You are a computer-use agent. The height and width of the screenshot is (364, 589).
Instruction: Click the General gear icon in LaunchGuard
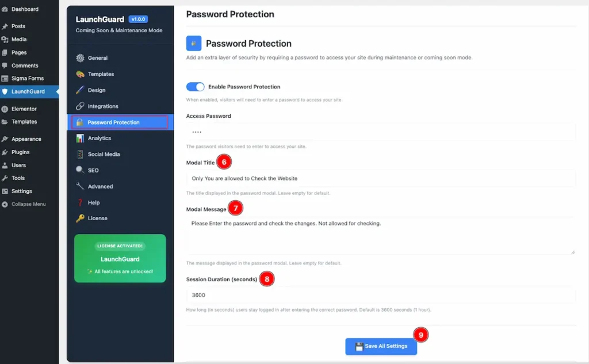(x=80, y=58)
